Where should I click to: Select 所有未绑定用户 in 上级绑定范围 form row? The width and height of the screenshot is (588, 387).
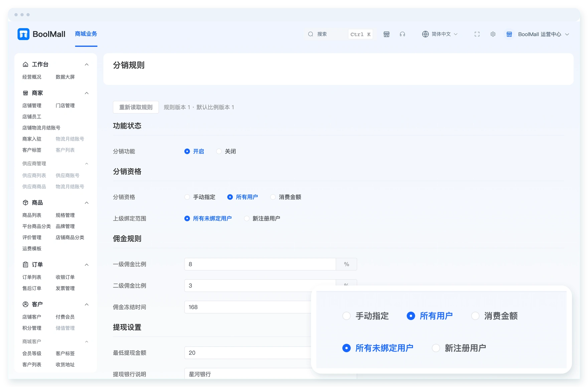point(208,219)
